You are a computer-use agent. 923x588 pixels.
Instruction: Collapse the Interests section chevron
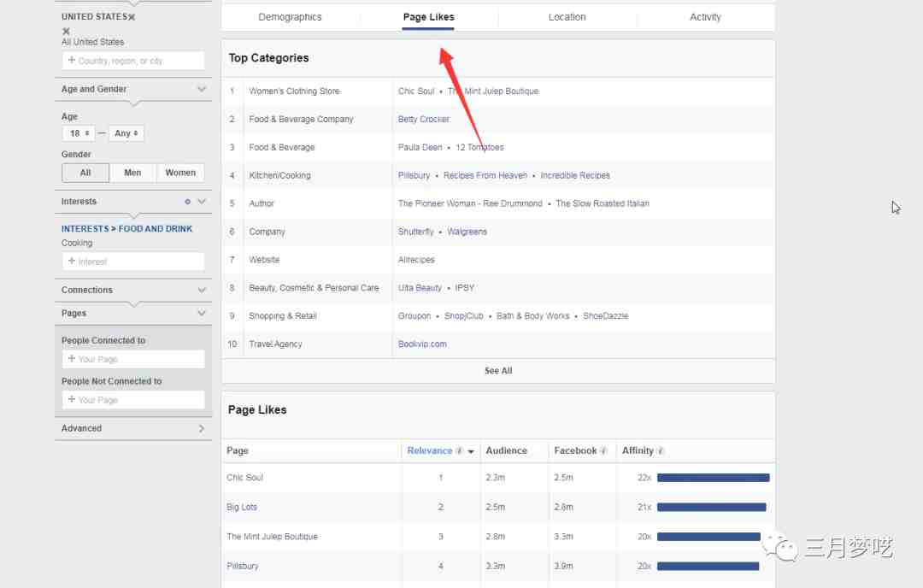(x=202, y=202)
